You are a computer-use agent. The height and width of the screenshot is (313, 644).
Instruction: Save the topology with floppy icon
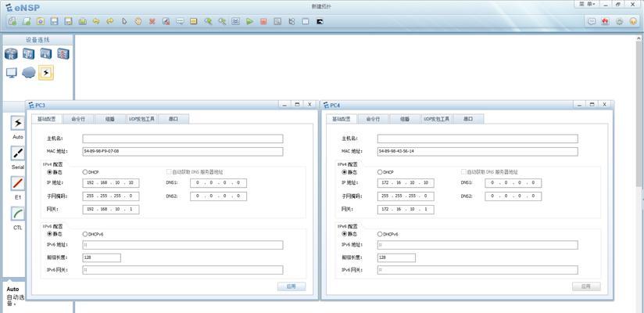(x=54, y=21)
